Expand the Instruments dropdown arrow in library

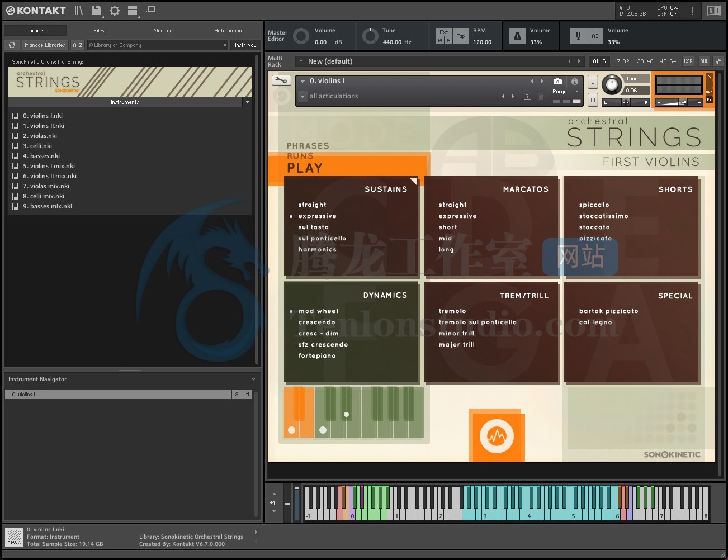[247, 102]
